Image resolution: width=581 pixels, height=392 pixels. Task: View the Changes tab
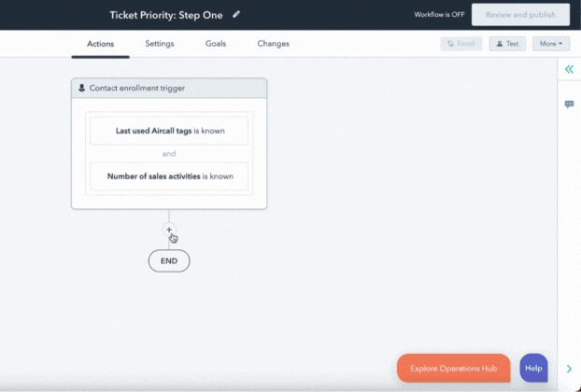tap(273, 44)
